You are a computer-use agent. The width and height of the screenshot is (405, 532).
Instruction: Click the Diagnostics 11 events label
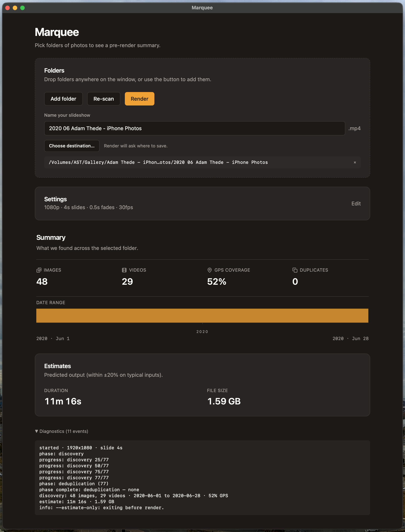(x=64, y=431)
